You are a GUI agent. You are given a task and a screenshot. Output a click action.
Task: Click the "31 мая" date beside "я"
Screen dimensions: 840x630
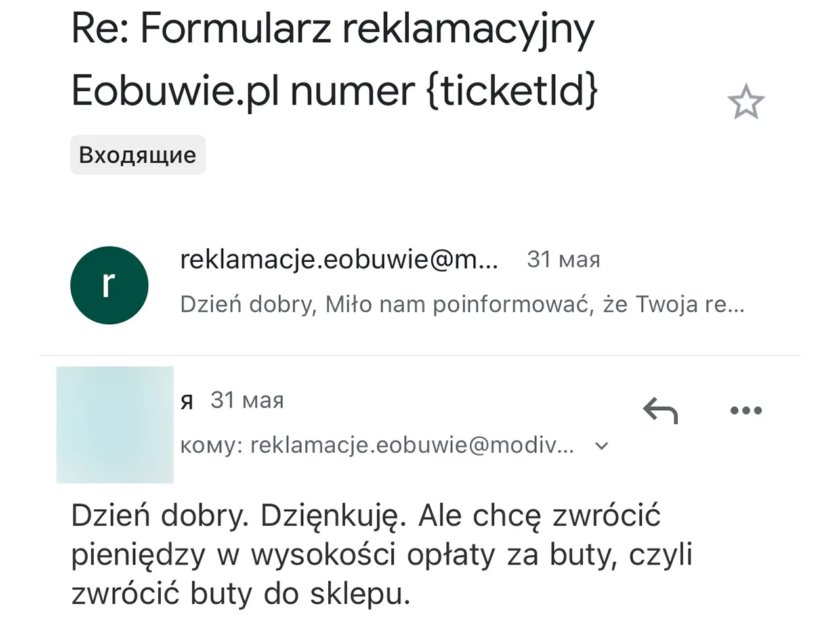247,400
